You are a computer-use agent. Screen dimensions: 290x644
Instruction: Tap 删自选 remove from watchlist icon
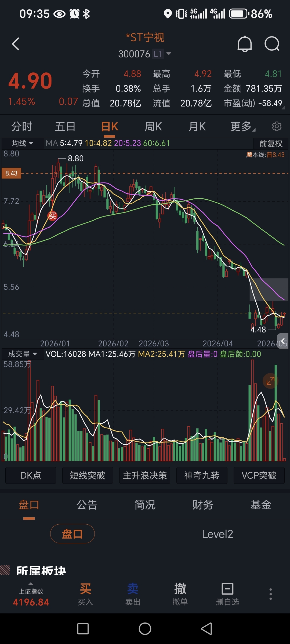(x=227, y=594)
